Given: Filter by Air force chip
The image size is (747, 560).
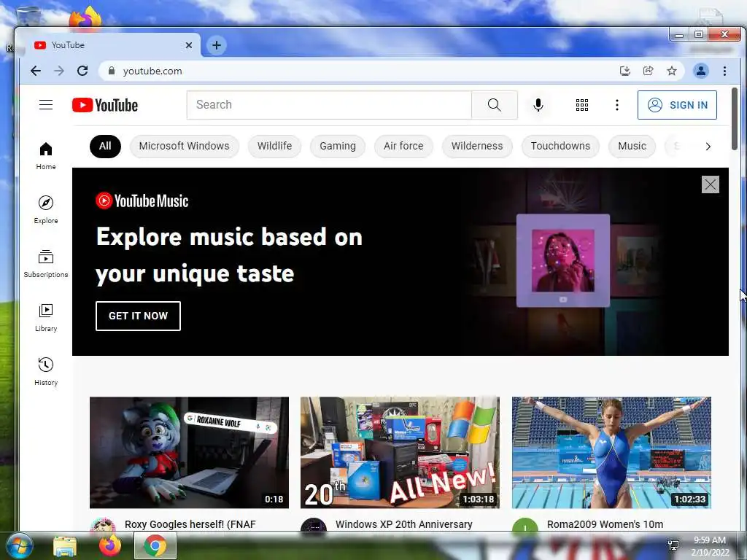Looking at the screenshot, I should coord(403,146).
